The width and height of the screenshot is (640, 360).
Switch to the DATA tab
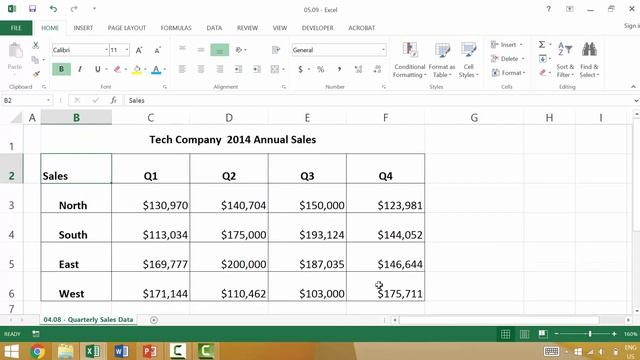(x=214, y=28)
